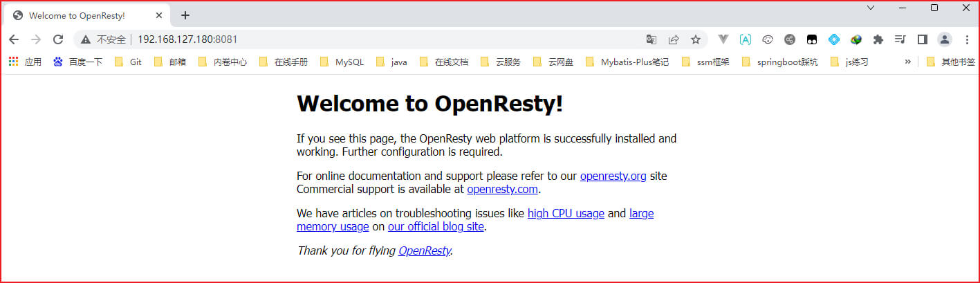Expand the hidden bookmarks chevron
Screen dimensions: 980x283
(908, 62)
